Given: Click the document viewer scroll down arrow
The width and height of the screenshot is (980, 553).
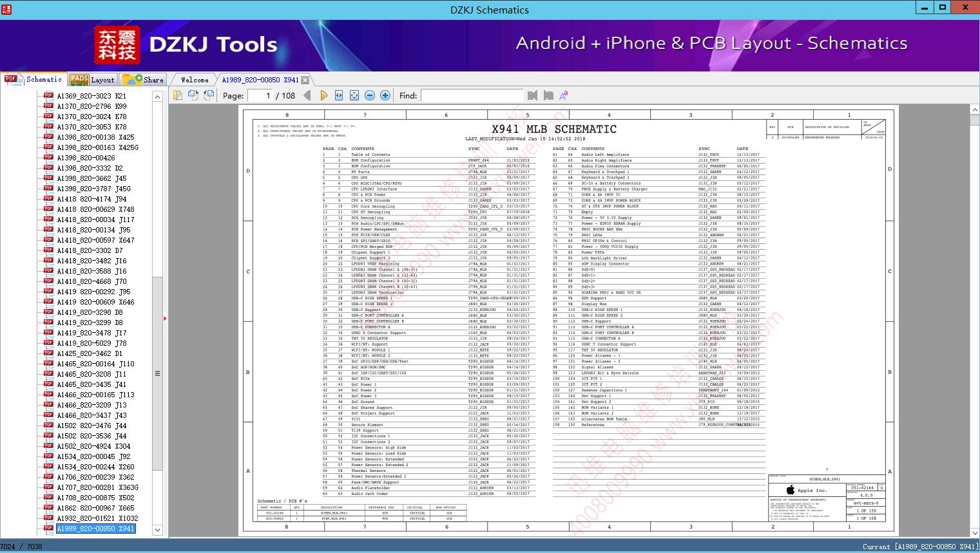Looking at the screenshot, I should click(974, 532).
